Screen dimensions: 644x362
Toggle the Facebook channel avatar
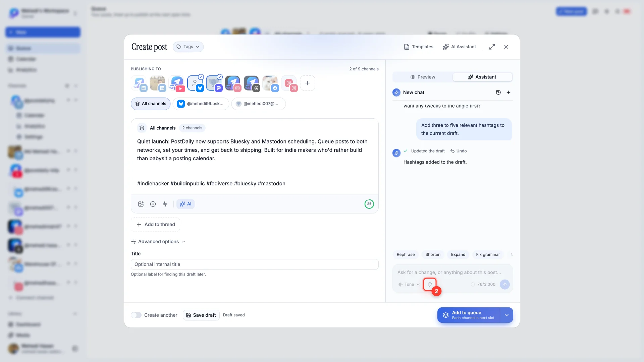270,83
